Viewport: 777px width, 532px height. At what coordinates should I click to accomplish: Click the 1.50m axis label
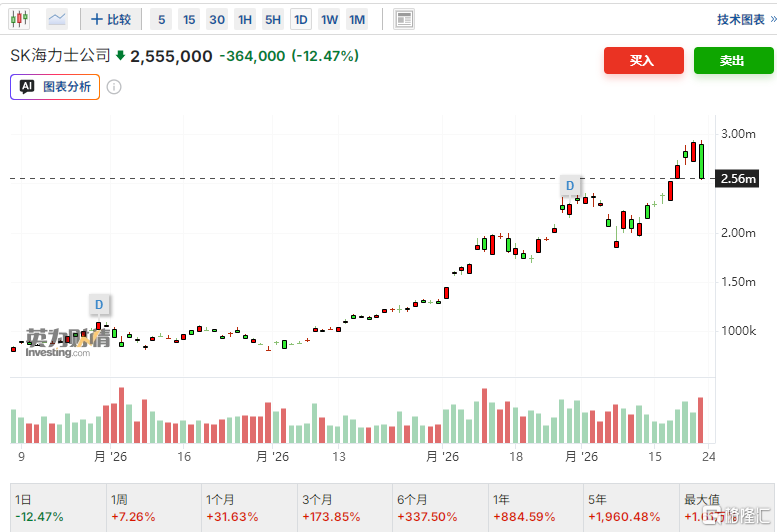(x=738, y=282)
